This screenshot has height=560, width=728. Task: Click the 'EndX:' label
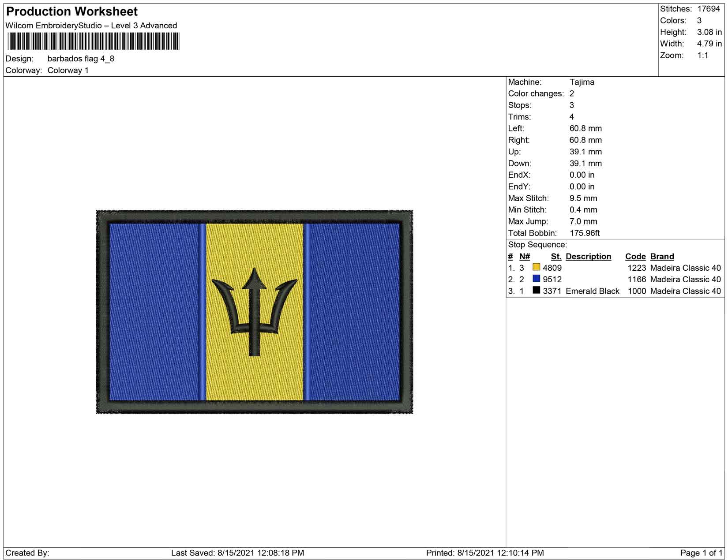[519, 175]
